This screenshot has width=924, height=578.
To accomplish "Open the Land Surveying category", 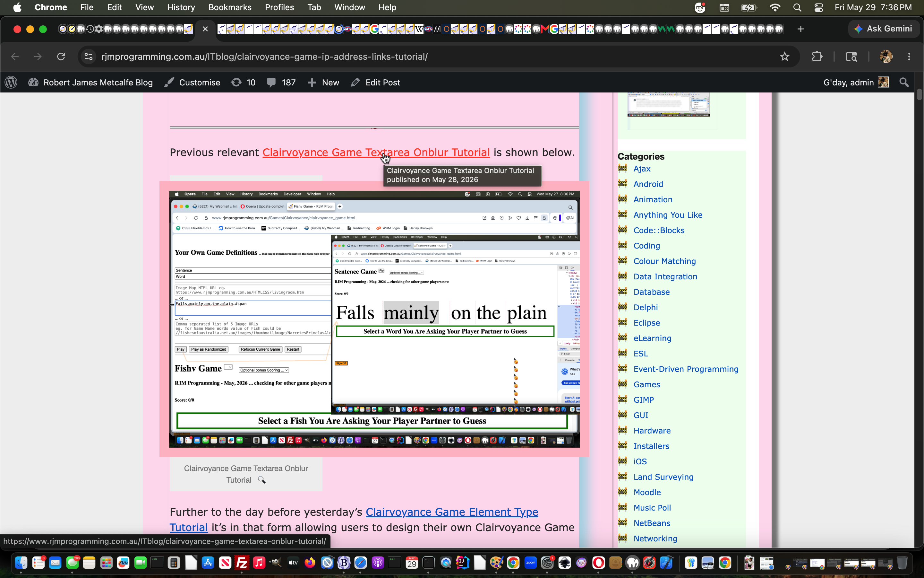I will [x=663, y=477].
